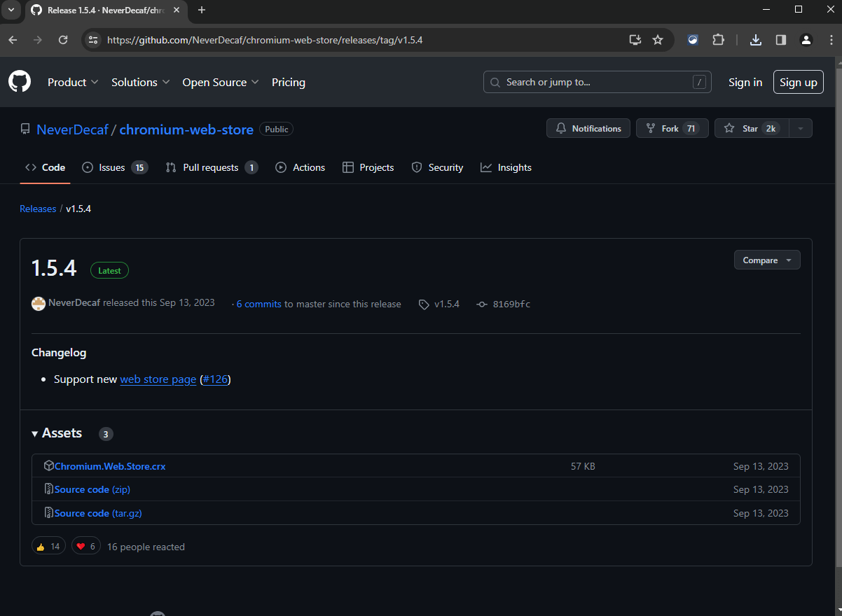Open the tab search chevron button
Image resolution: width=842 pixels, height=616 pixels.
[x=11, y=10]
